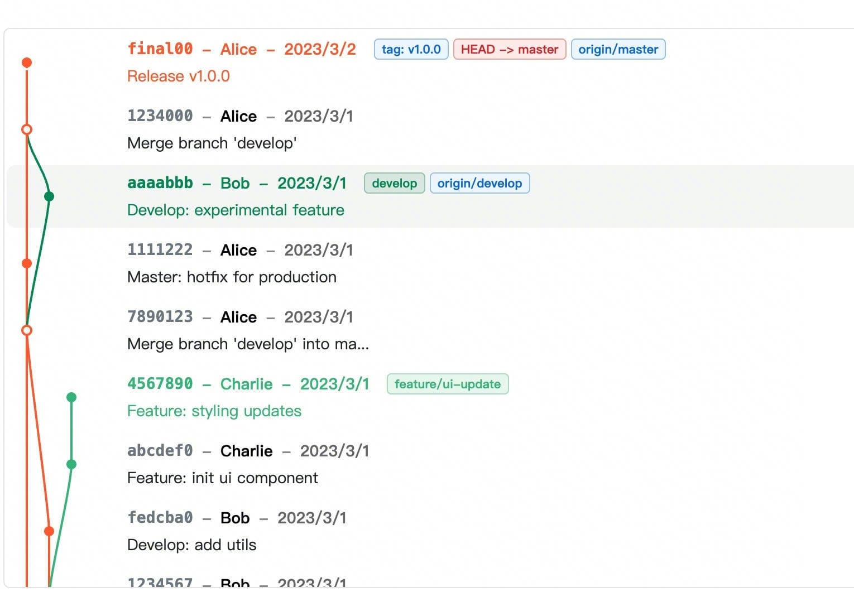Image resolution: width=854 pixels, height=616 pixels.
Task: Click the HEAD -> master badge
Action: pos(509,49)
